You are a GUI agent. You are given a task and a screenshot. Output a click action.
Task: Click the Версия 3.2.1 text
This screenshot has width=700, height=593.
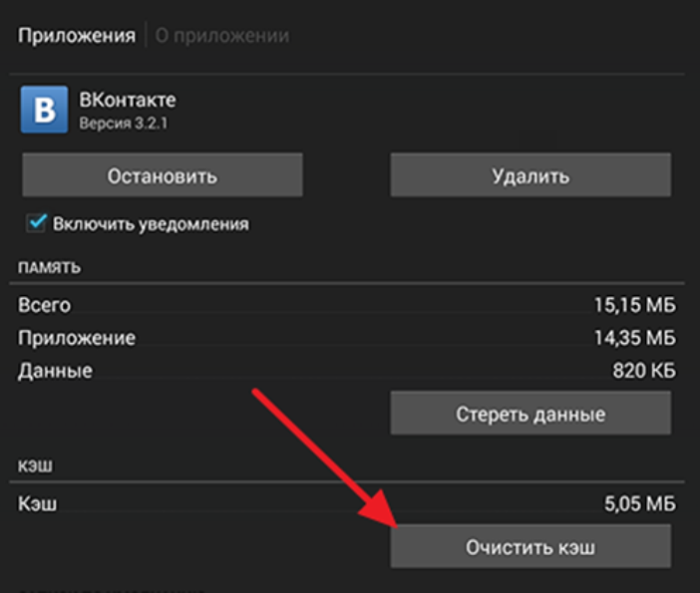click(123, 123)
